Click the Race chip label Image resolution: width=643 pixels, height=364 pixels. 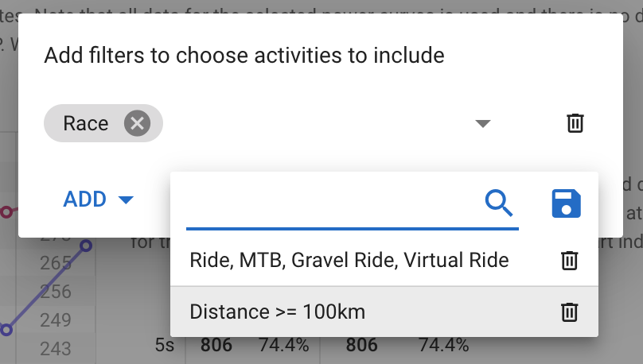pyautogui.click(x=86, y=123)
